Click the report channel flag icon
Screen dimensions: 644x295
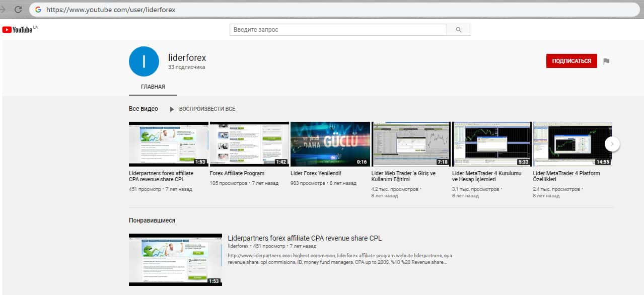[x=606, y=61]
